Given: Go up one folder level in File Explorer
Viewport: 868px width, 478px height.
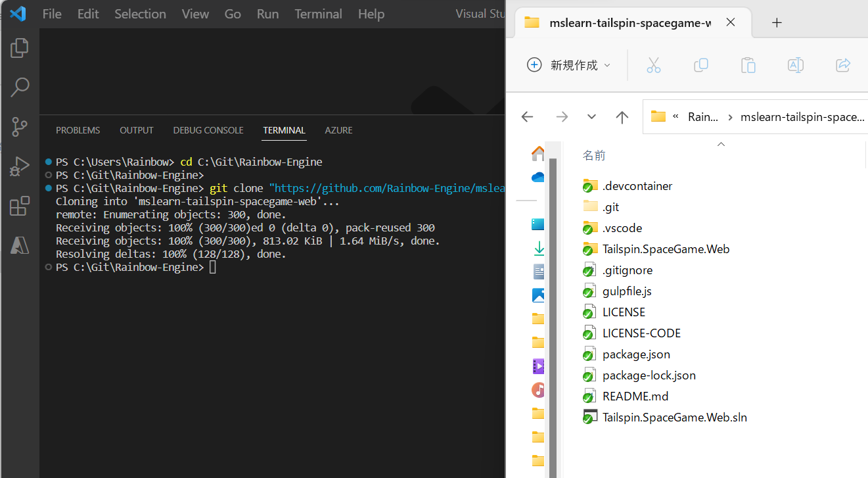Looking at the screenshot, I should [x=622, y=116].
